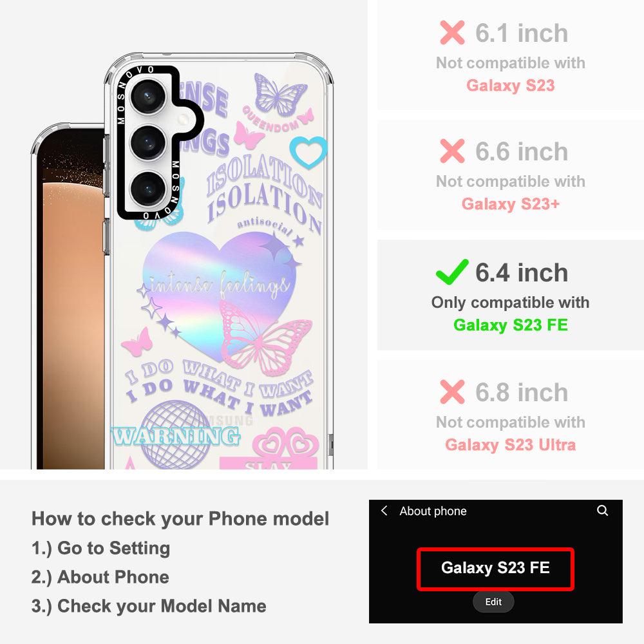Click the top camera lens on case
This screenshot has width=644, height=644.
(x=148, y=97)
